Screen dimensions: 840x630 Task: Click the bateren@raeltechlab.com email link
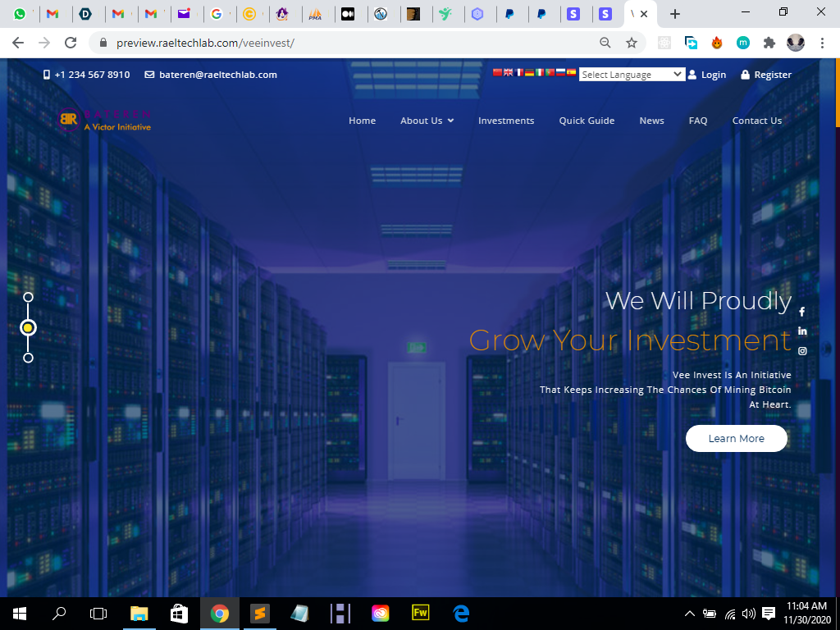tap(211, 75)
